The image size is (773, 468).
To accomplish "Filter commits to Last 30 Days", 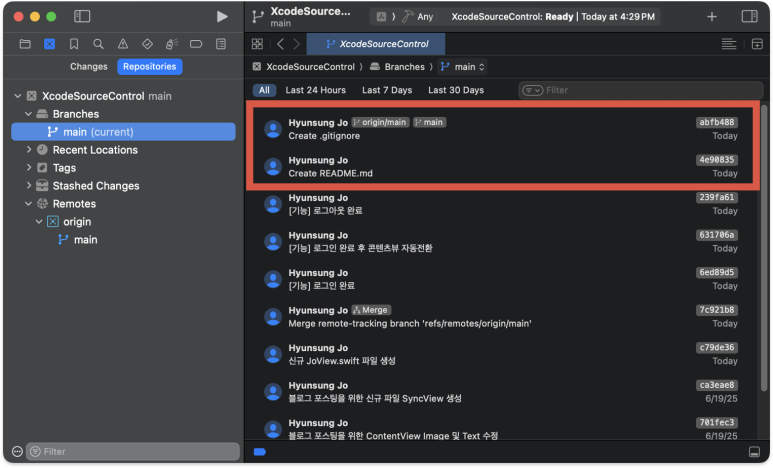I will (456, 90).
